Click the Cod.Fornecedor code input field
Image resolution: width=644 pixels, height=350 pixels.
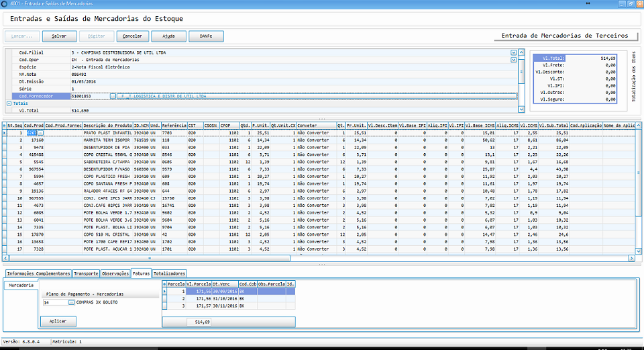pyautogui.click(x=90, y=96)
